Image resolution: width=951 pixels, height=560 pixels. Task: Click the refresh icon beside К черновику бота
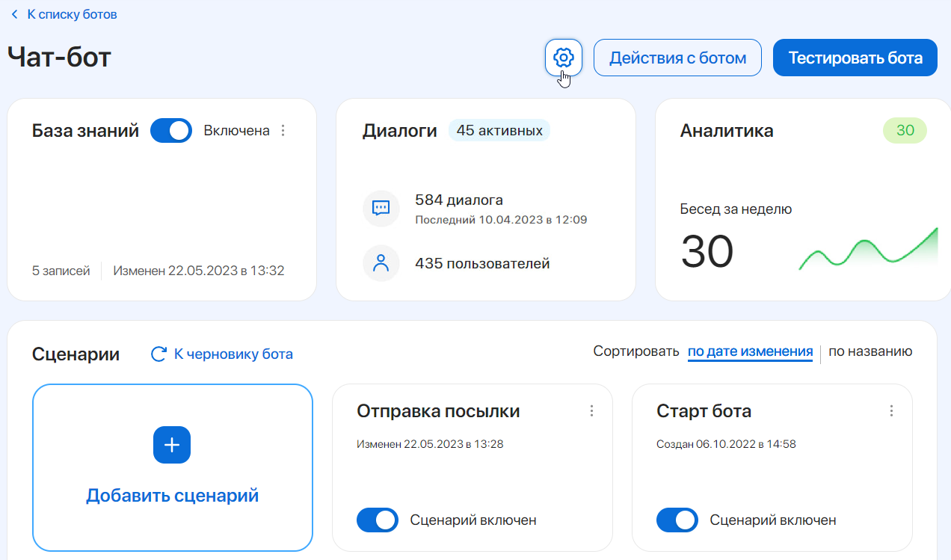pos(157,354)
